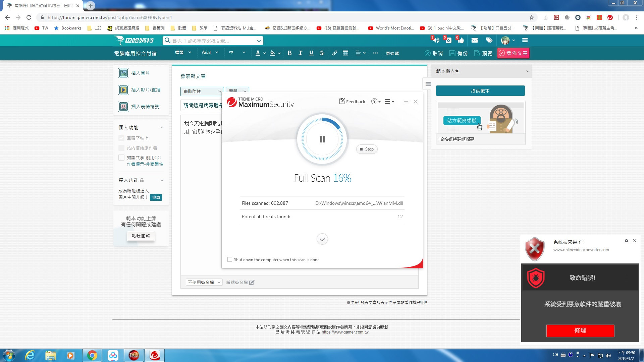This screenshot has height=362, width=644.
Task: Toggle 站內信給原作者 checkbox
Action: 121,148
